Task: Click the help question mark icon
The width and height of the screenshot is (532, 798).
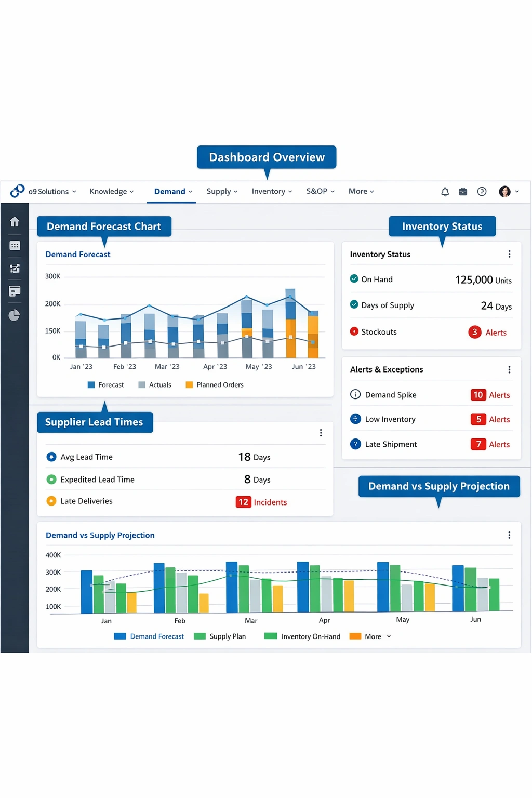Action: click(482, 192)
